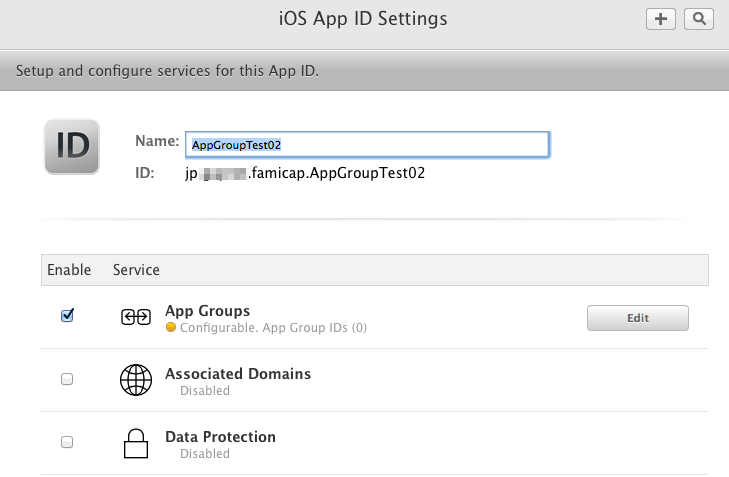
Task: Click the ID: label
Action: coord(145,173)
